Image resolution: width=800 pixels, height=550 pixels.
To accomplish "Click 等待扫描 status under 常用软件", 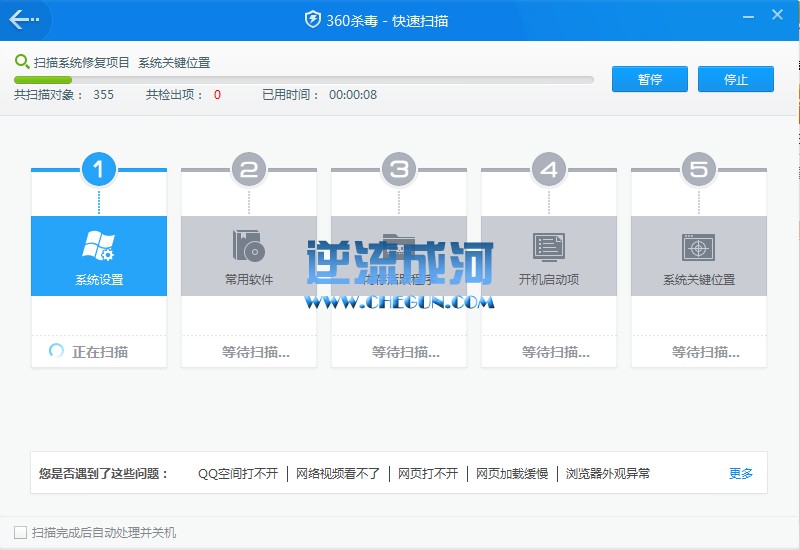I will coord(256,352).
